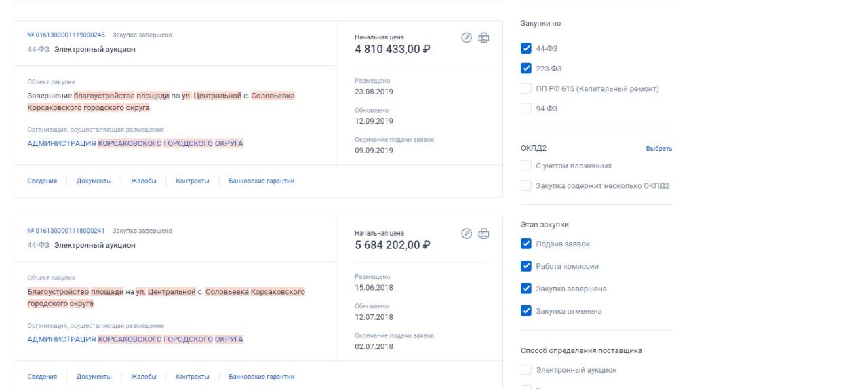Open the Банковские гарантии tab of the second purchase
The height and width of the screenshot is (389, 868).
pos(262,377)
